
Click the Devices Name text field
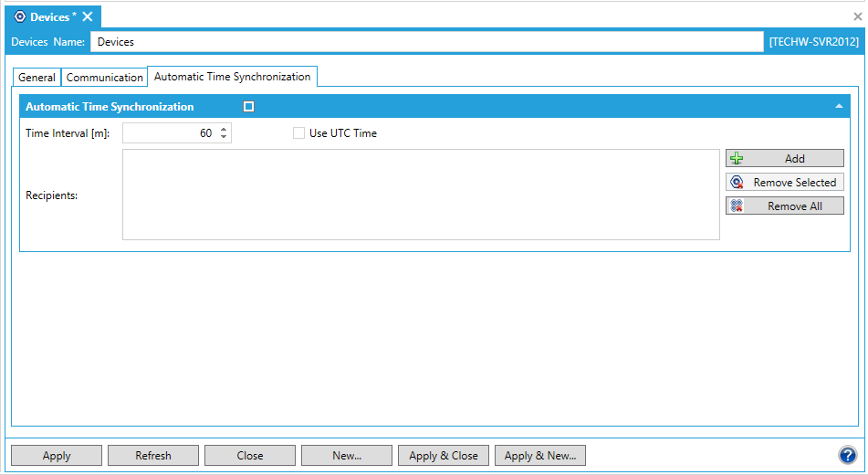tap(426, 42)
